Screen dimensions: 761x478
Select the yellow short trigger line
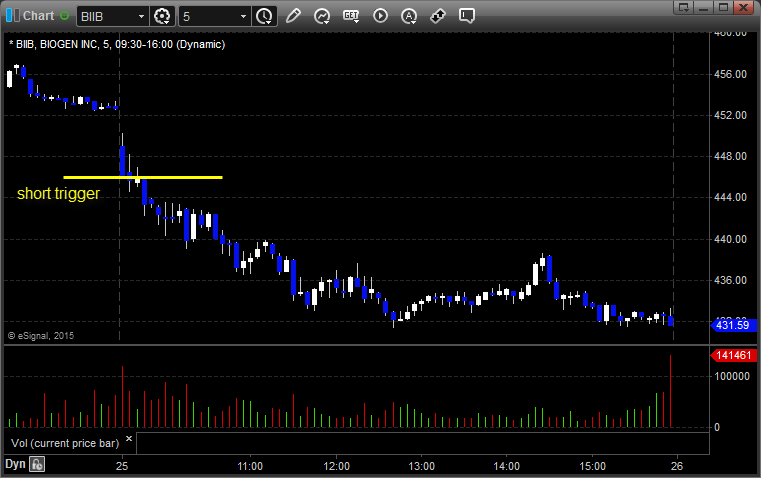pyautogui.click(x=143, y=178)
